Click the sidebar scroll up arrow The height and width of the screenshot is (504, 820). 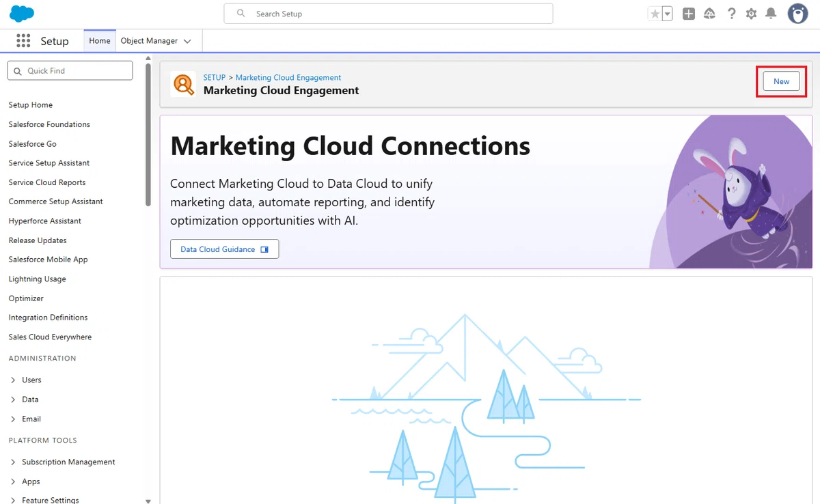point(148,58)
